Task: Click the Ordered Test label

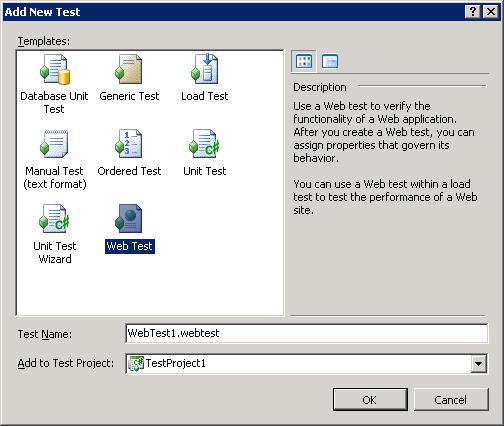Action: tap(129, 171)
